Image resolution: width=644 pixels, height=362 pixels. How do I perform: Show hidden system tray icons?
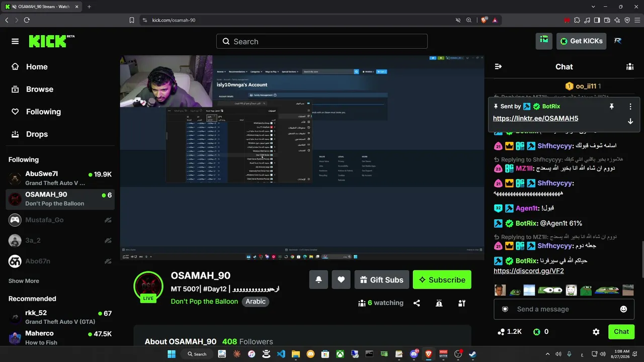(547, 354)
